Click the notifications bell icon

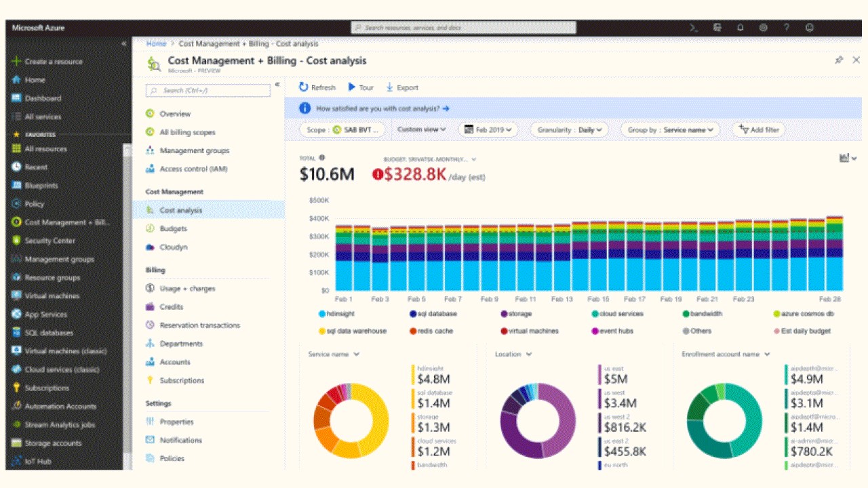(x=741, y=28)
